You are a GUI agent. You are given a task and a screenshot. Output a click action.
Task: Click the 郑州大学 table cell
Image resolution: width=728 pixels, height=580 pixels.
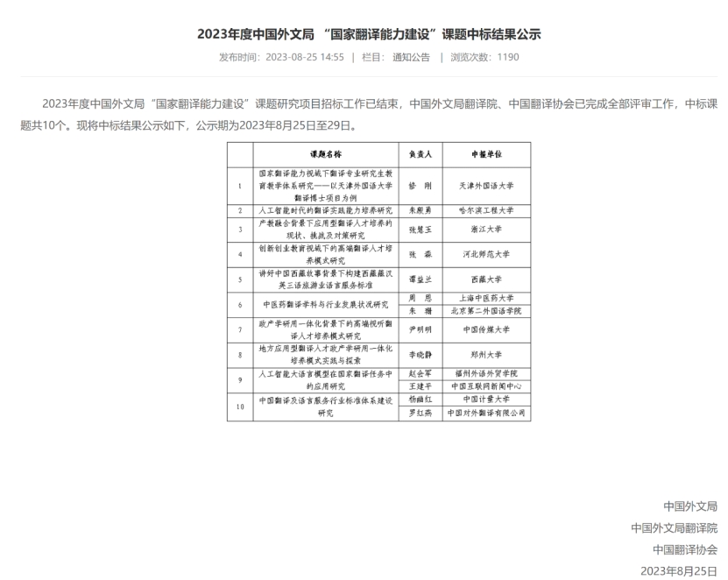(485, 356)
